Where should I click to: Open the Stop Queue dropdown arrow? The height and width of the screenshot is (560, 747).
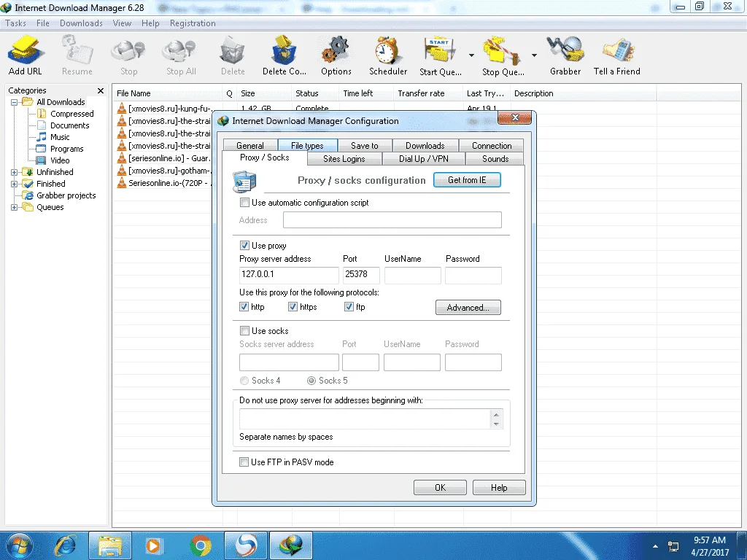click(534, 55)
